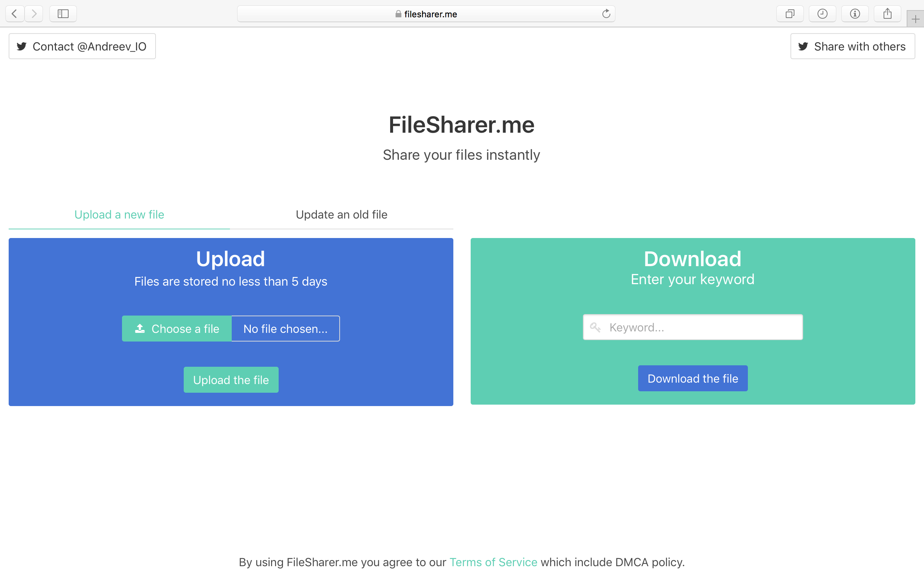Click the padlock icon in the address bar
The image size is (924, 577).
398,14
